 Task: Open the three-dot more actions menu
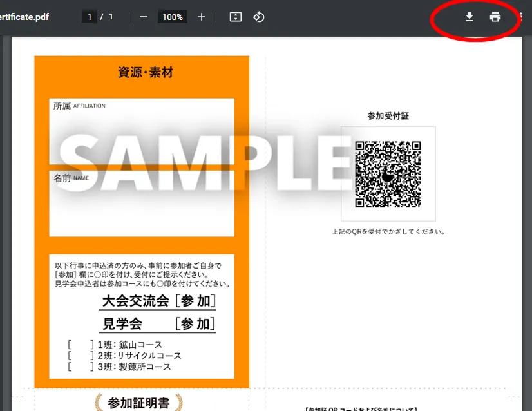(x=520, y=17)
